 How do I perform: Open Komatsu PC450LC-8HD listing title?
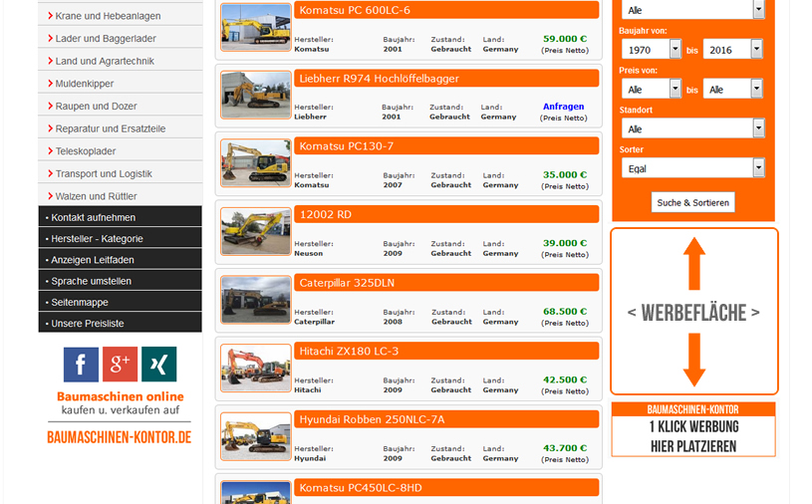pos(361,487)
